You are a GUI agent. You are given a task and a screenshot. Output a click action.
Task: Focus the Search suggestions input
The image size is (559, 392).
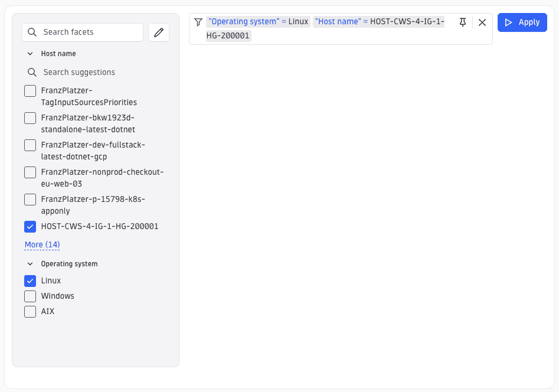(96, 73)
